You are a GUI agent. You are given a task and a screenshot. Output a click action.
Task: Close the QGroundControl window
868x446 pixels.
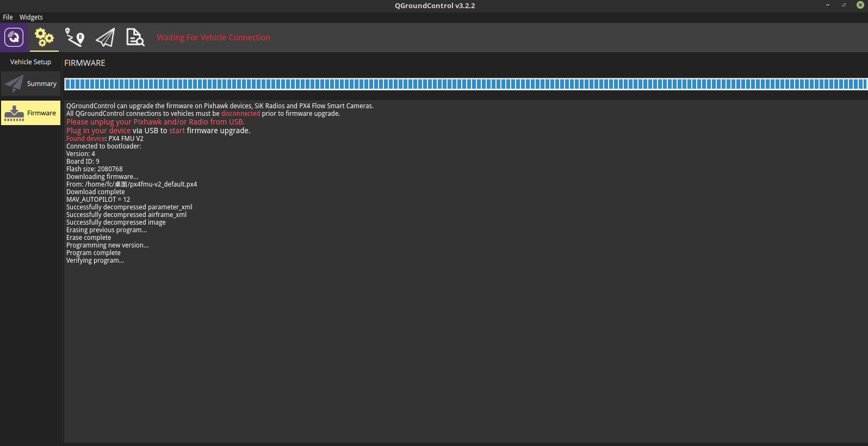[860, 5]
